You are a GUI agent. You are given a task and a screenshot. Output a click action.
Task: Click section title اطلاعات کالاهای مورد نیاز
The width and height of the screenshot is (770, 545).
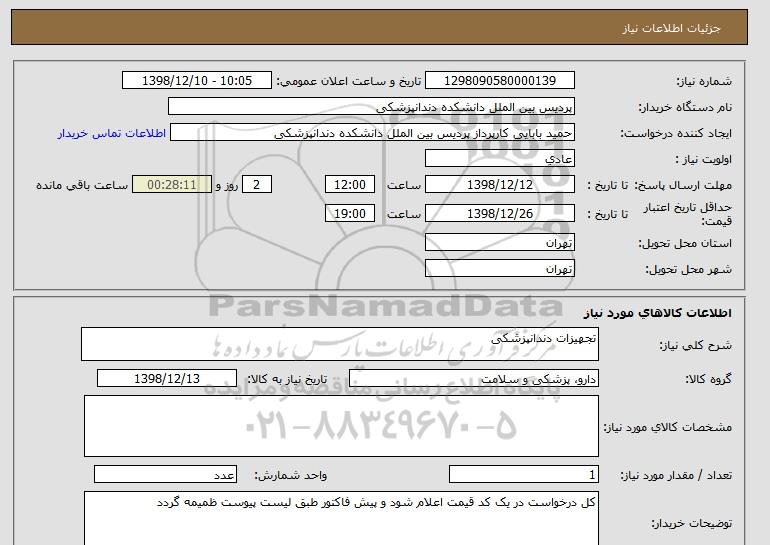tap(657, 313)
